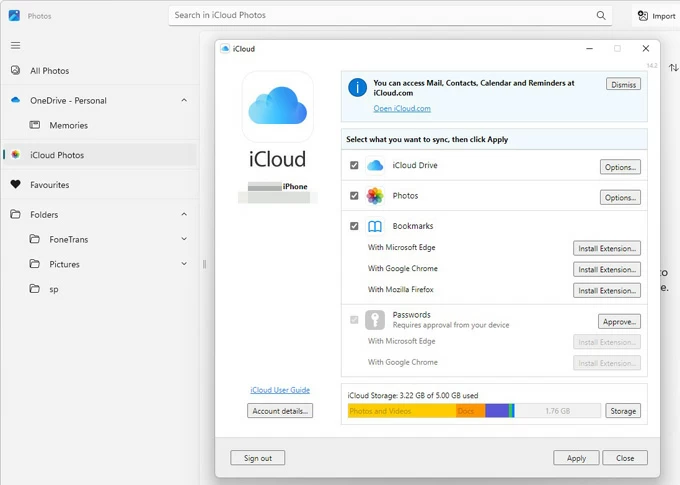
Task: Click the Bookmarks book icon
Action: coord(375,227)
